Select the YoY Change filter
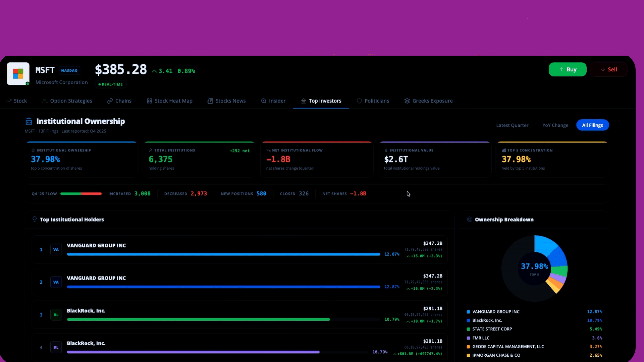 [555, 125]
